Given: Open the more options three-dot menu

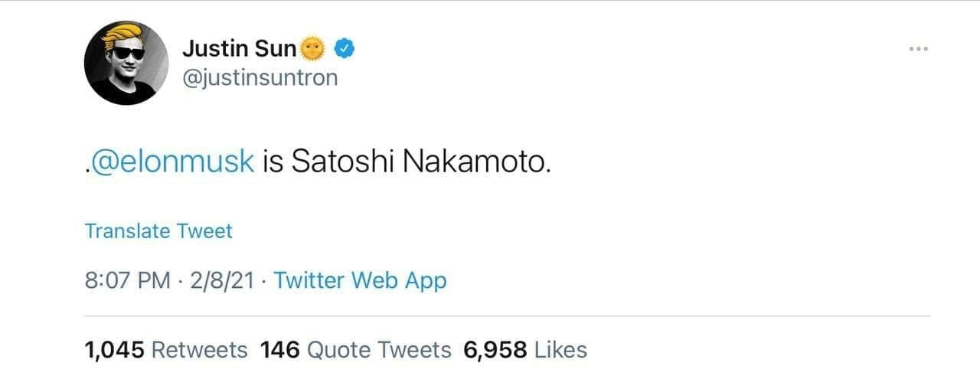Looking at the screenshot, I should pyautogui.click(x=918, y=49).
